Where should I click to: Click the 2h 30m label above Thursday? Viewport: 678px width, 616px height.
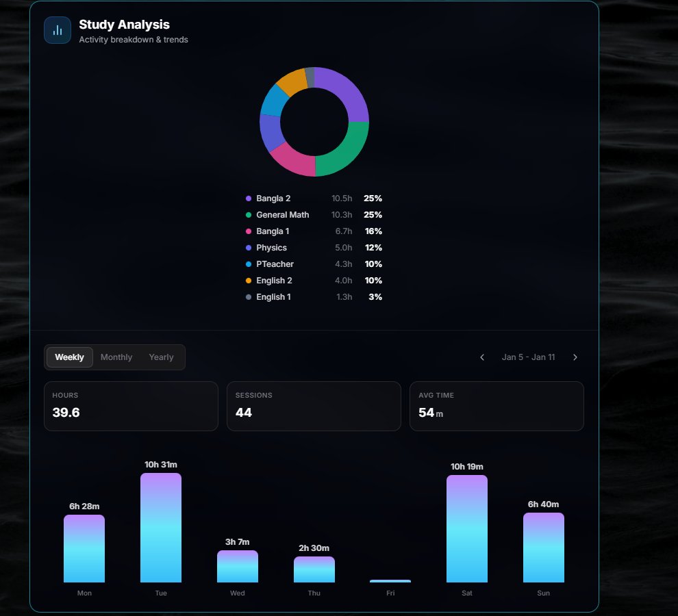coord(314,548)
